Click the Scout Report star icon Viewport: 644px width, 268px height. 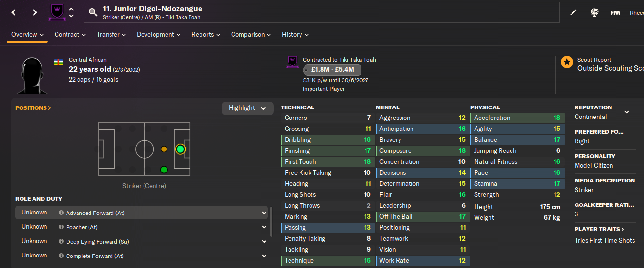567,62
